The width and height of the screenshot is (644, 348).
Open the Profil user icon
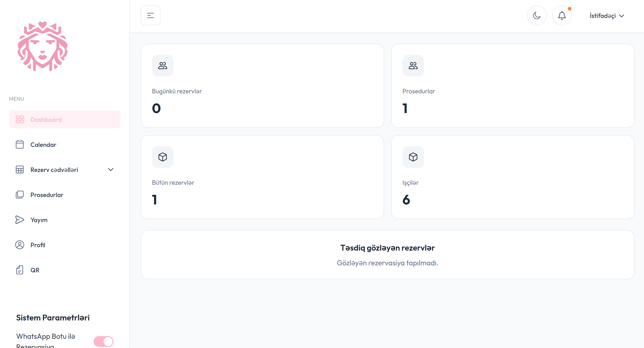20,245
